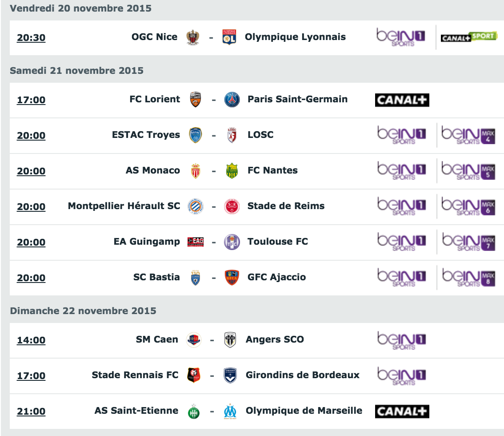Click the Stade Rennais FC badge
Viewport: 504px width, 436px height.
(193, 375)
